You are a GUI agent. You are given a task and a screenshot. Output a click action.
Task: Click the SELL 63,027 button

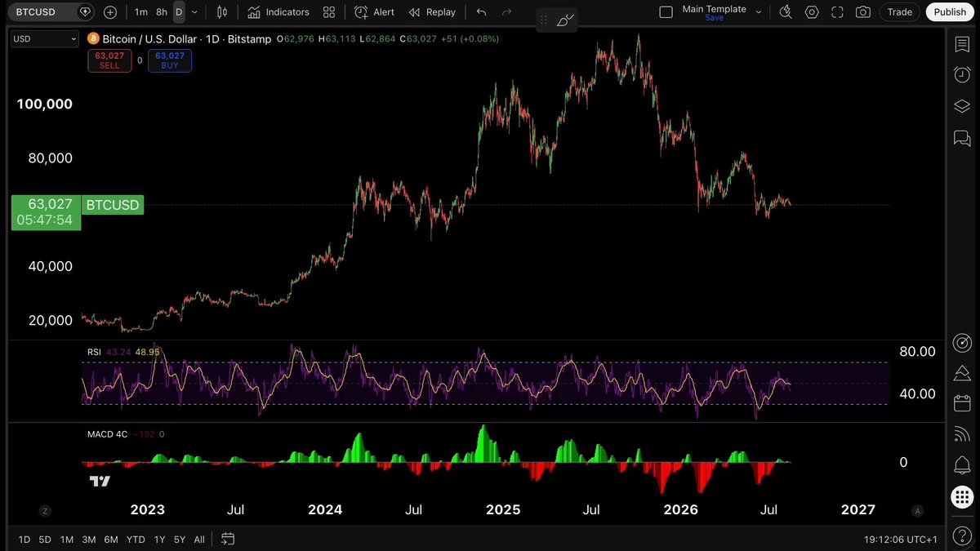(x=109, y=60)
